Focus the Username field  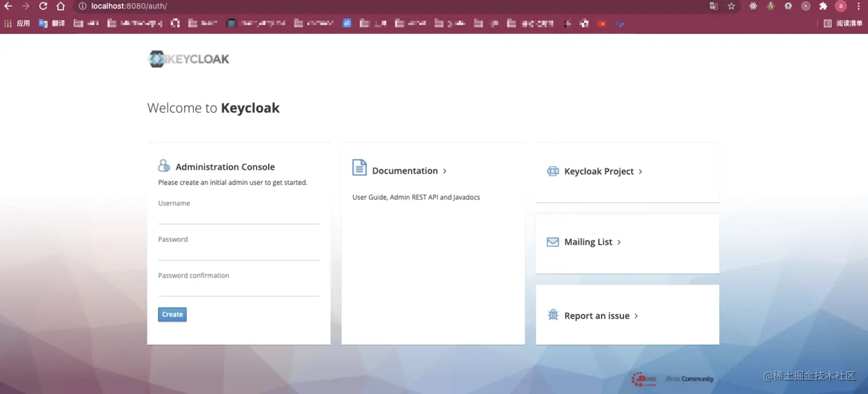pos(239,216)
